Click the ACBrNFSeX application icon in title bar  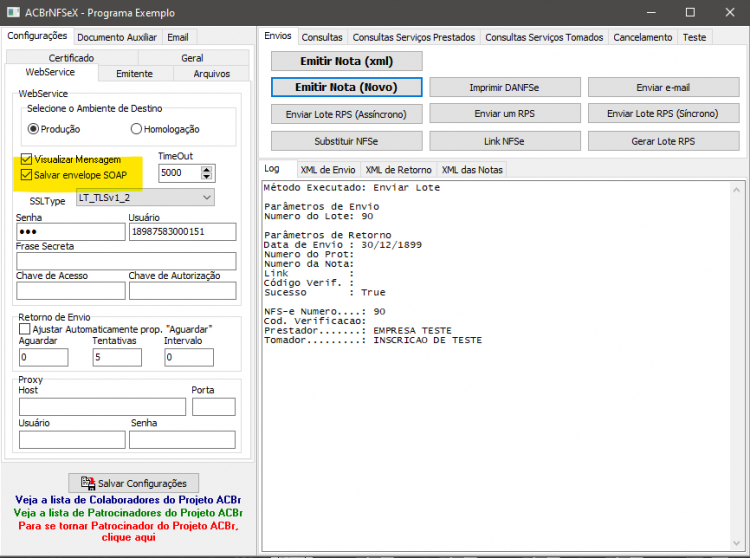[x=13, y=12]
